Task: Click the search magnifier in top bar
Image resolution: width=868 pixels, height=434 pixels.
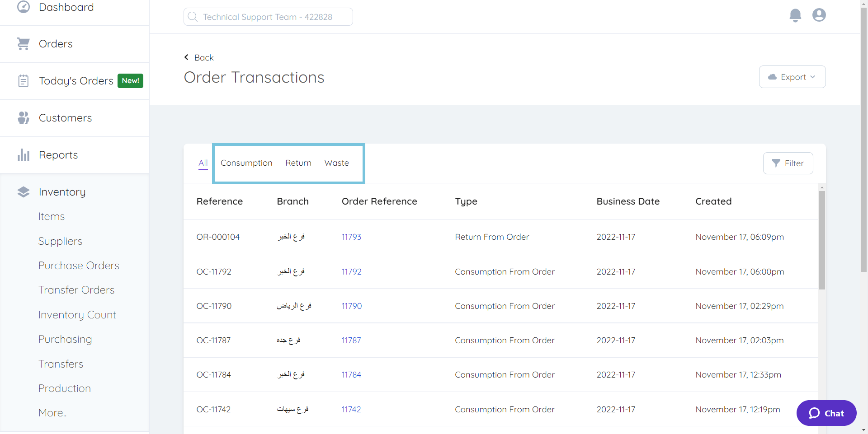Action: click(193, 17)
